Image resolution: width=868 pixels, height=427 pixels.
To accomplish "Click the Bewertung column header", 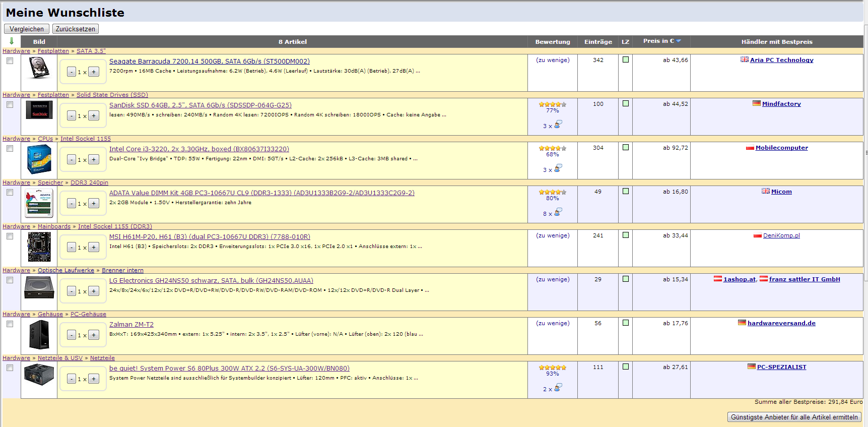I will pos(553,42).
